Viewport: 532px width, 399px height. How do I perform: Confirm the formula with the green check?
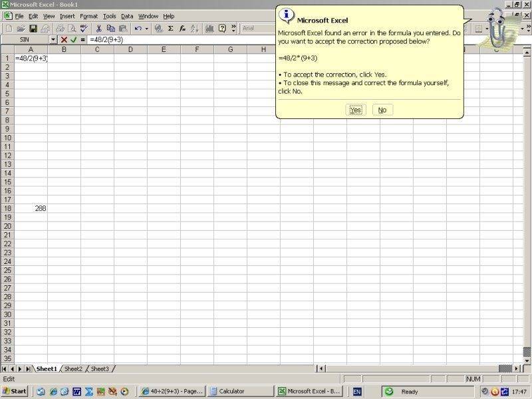pyautogui.click(x=73, y=40)
